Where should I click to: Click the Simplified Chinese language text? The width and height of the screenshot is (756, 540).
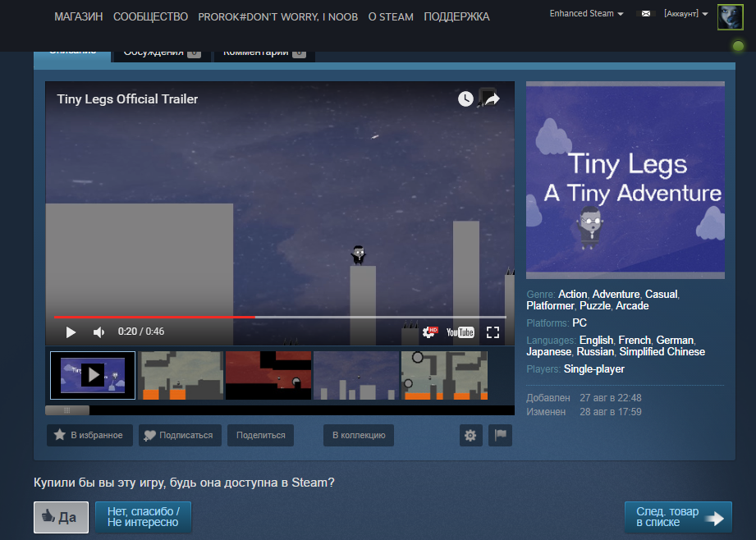[x=662, y=352]
